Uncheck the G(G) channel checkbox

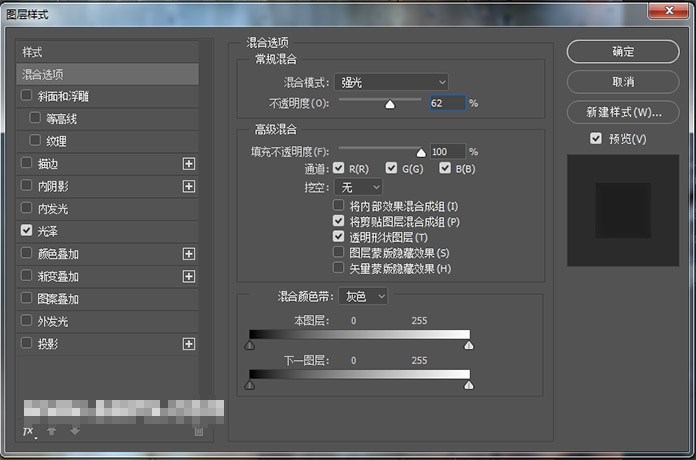(391, 168)
